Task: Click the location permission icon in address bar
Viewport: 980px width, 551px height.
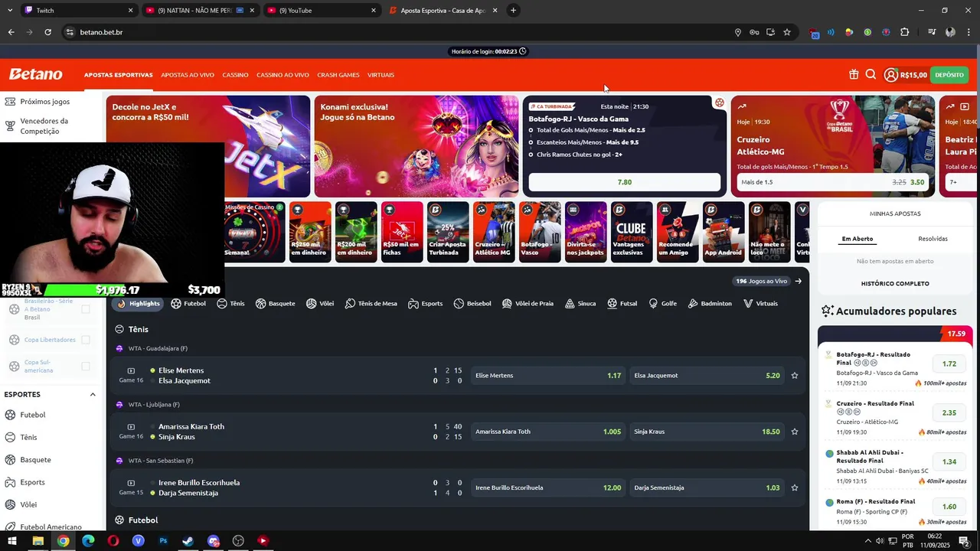Action: click(x=738, y=32)
